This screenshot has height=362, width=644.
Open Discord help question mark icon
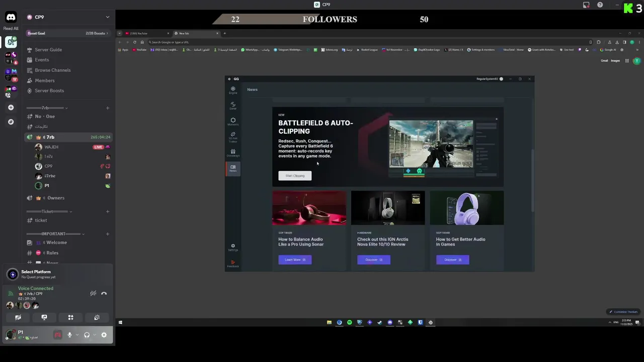tap(600, 5)
